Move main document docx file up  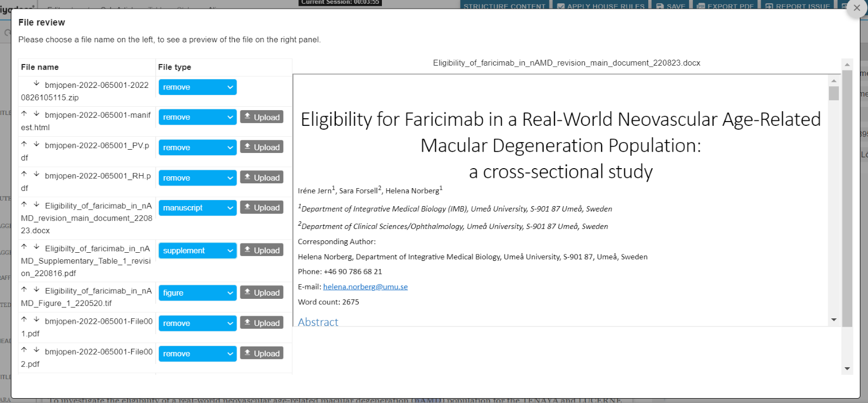[24, 204]
